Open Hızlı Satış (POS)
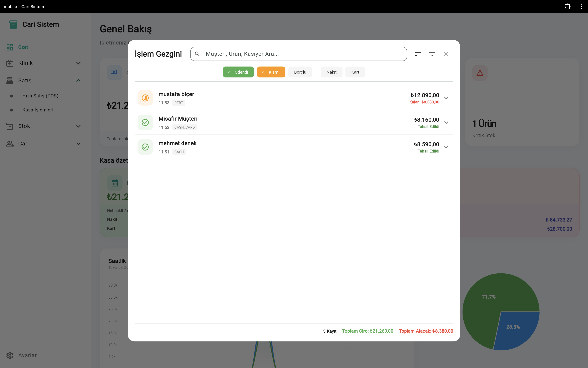588x368 pixels. click(x=45, y=96)
